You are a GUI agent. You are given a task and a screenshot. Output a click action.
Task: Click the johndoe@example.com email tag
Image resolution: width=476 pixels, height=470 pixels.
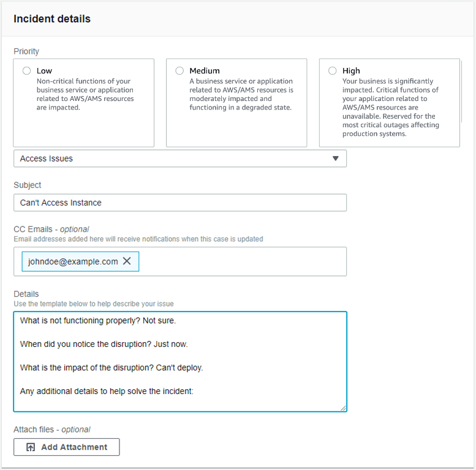(73, 261)
